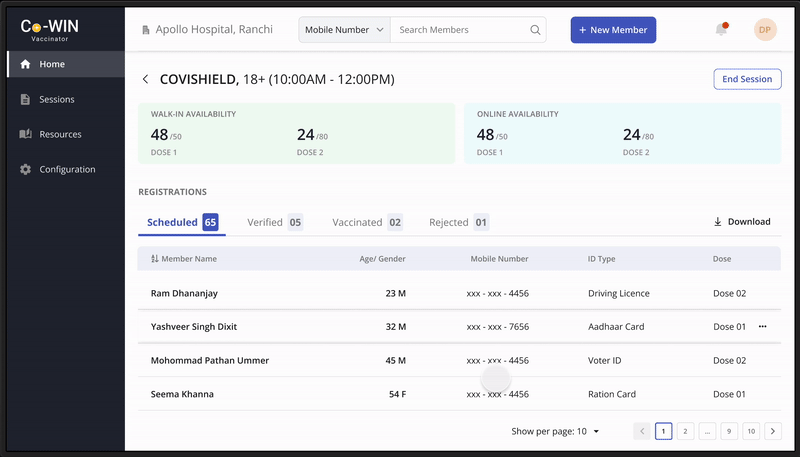Click the hospital building icon
Image resolution: width=800 pixels, height=457 pixels.
(x=146, y=30)
